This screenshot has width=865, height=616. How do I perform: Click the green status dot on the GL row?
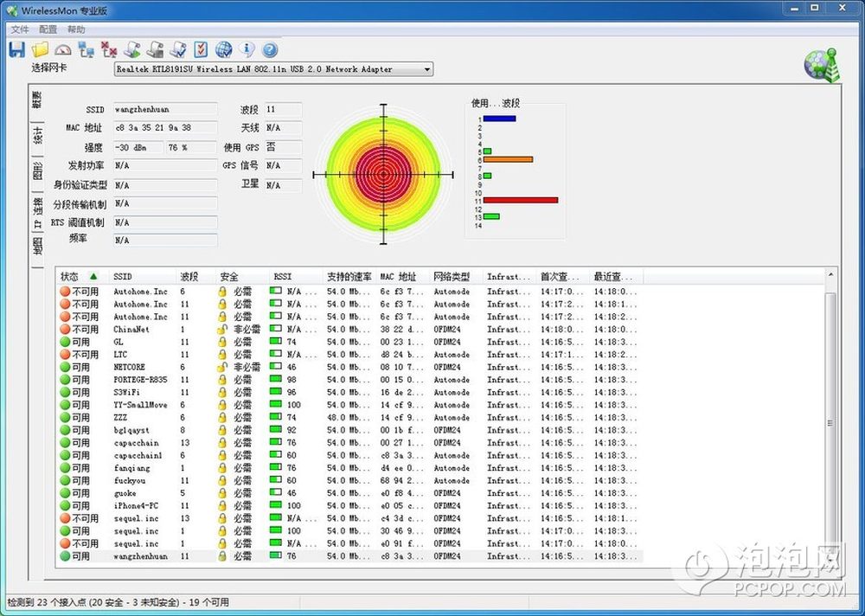(65, 343)
